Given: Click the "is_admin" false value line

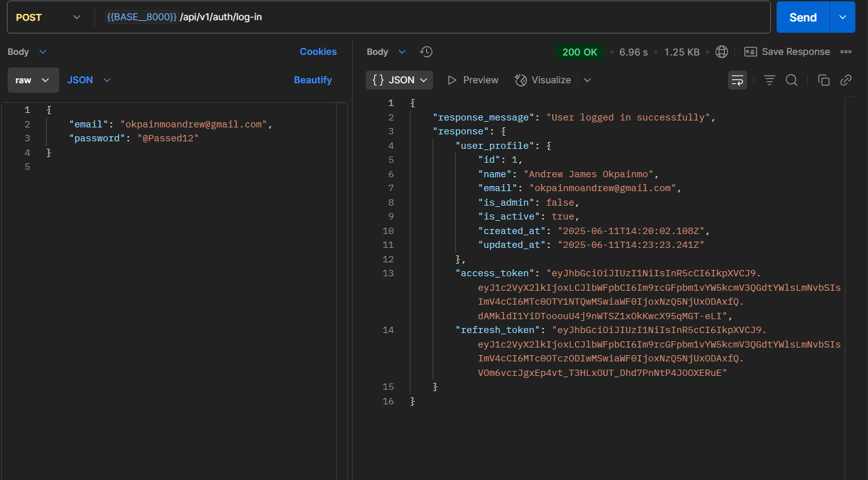Looking at the screenshot, I should (528, 202).
